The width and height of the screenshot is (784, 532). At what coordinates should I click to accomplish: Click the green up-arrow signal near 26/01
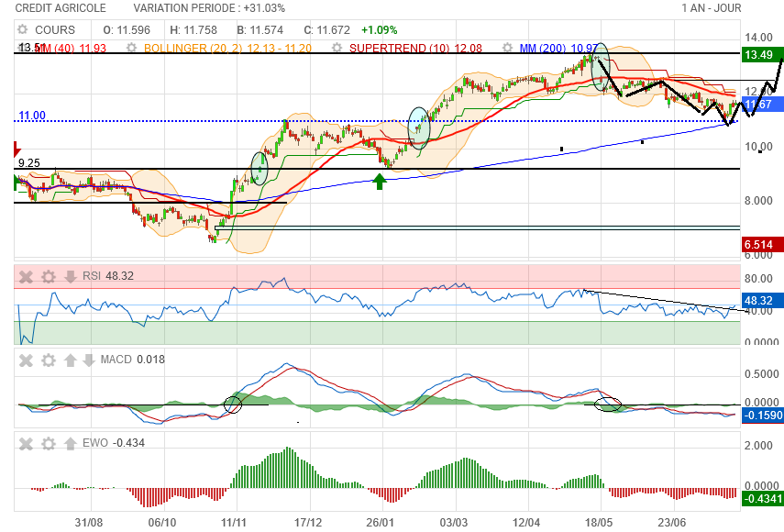(x=380, y=182)
